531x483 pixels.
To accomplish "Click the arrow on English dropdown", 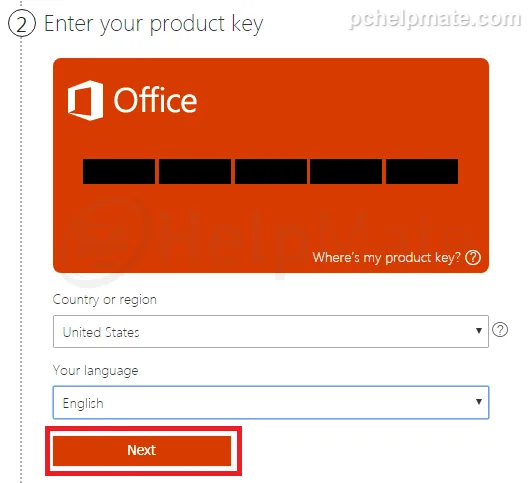I will [479, 402].
